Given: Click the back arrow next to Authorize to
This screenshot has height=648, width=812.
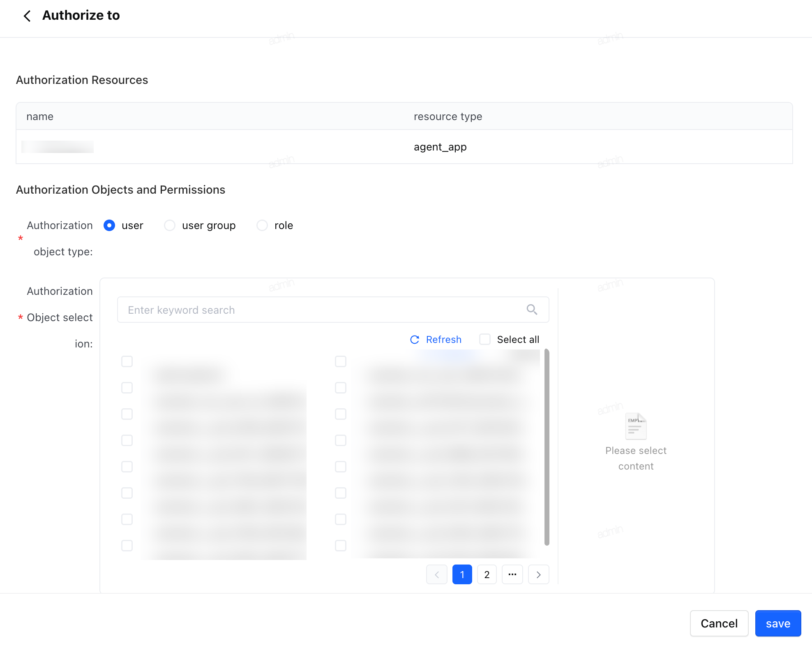Looking at the screenshot, I should (x=27, y=16).
